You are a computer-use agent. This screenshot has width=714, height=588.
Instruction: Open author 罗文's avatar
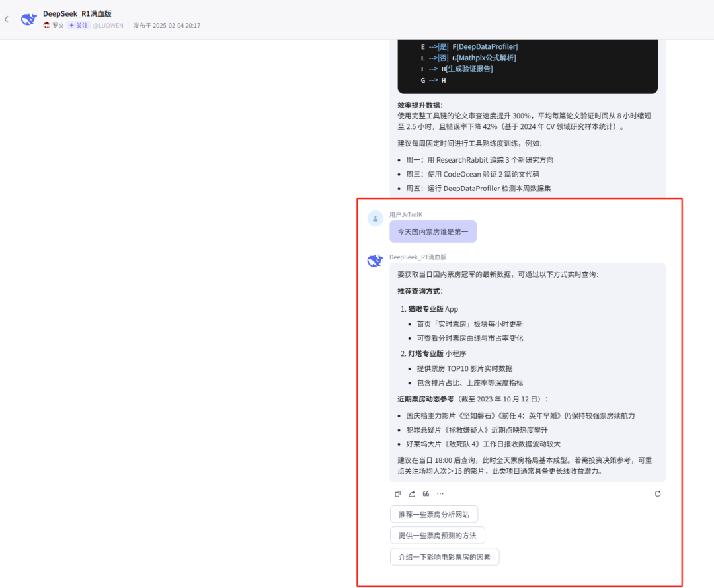coord(46,26)
